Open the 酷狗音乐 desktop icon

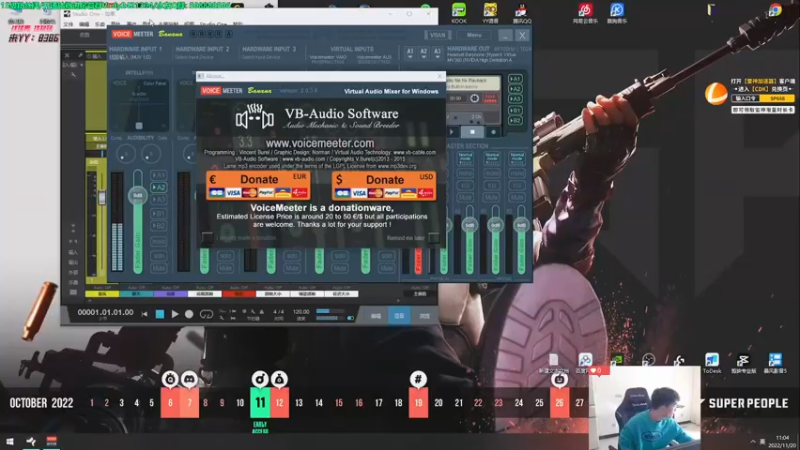coord(617,12)
